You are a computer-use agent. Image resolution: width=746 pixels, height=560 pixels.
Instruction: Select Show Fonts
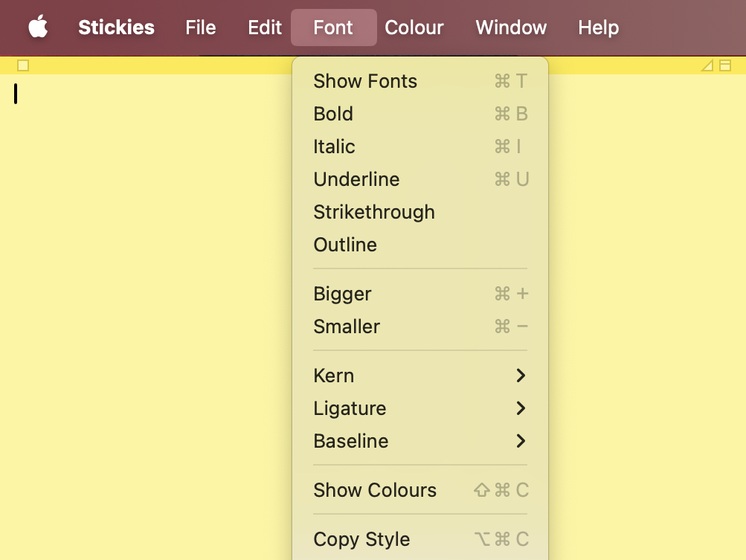[x=364, y=81]
